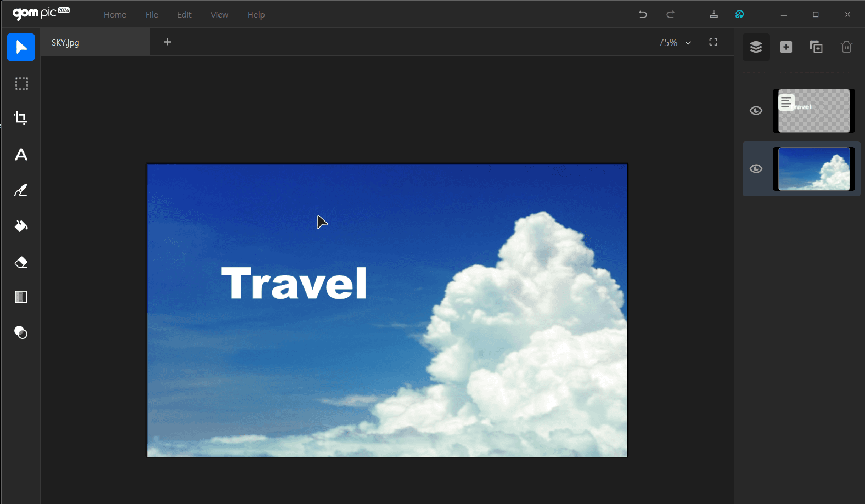Open the File menu
The width and height of the screenshot is (865, 504).
151,15
